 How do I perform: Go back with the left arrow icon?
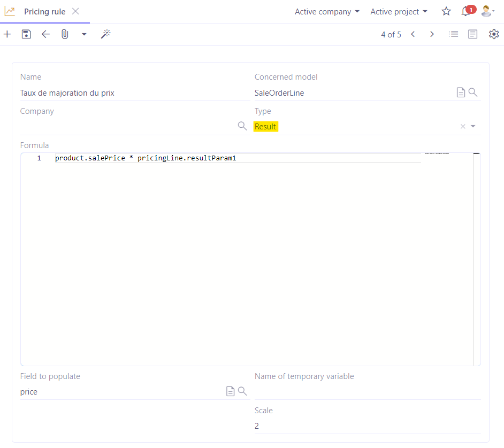[45, 34]
